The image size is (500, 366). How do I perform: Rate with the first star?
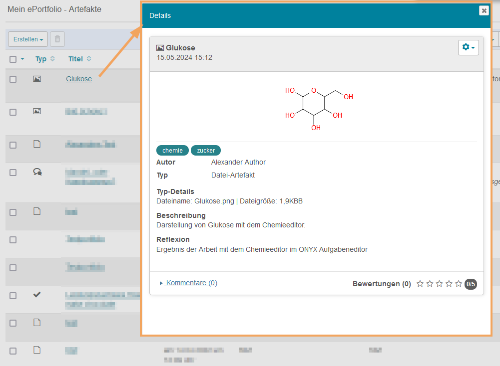420,284
